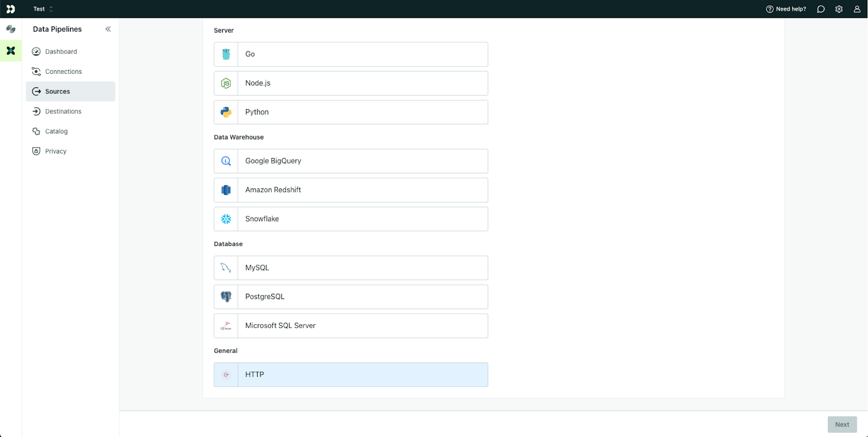868x437 pixels.
Task: Choose the Amazon Redshift source
Action: [351, 190]
